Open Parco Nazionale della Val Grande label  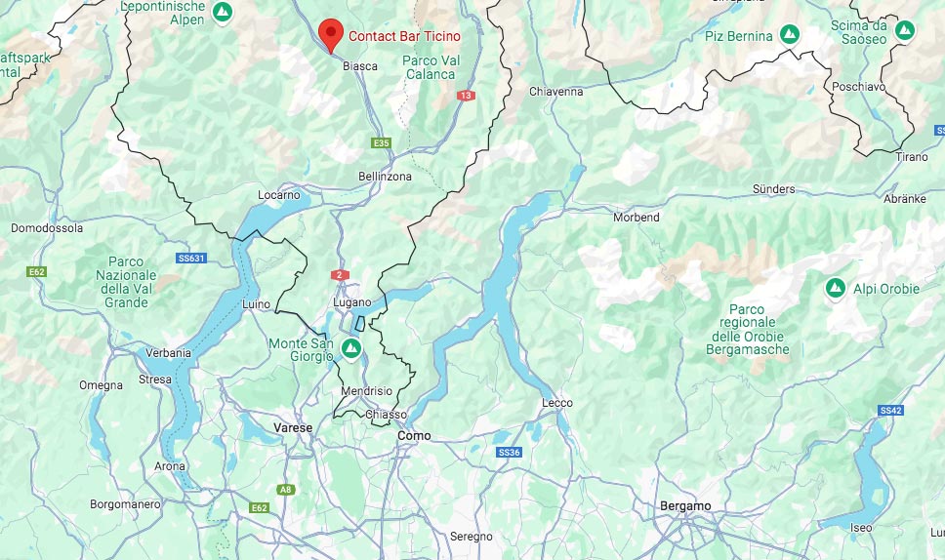click(126, 282)
